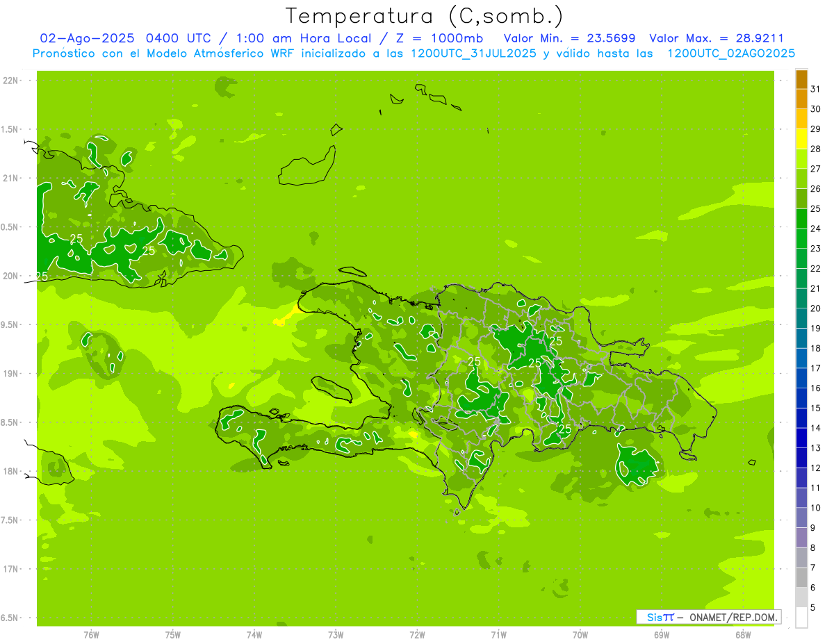Click the colorbar value 10

pyautogui.click(x=816, y=508)
